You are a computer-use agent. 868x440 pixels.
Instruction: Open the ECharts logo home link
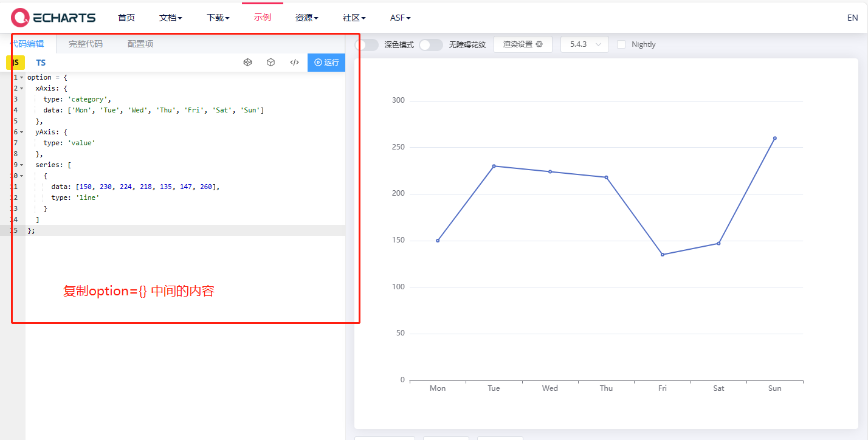[x=53, y=18]
